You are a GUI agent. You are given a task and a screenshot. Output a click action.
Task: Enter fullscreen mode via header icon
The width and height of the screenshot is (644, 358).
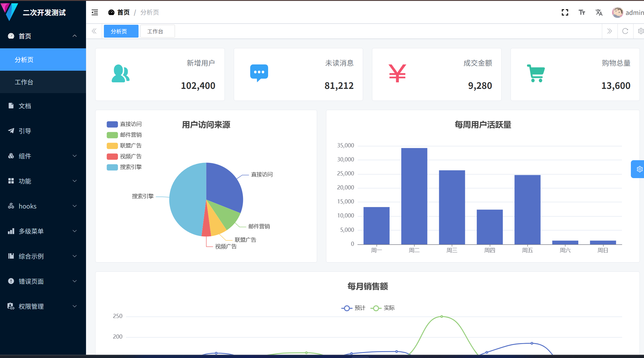[565, 12]
